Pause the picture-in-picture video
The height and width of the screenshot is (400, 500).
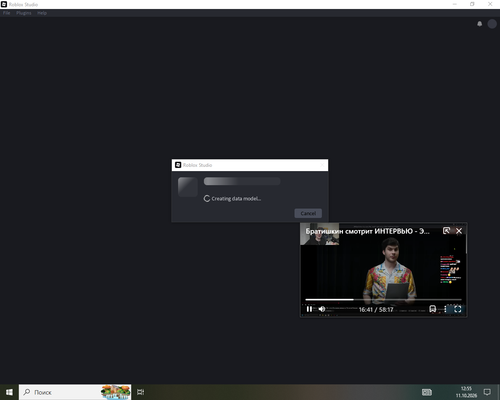pyautogui.click(x=309, y=309)
